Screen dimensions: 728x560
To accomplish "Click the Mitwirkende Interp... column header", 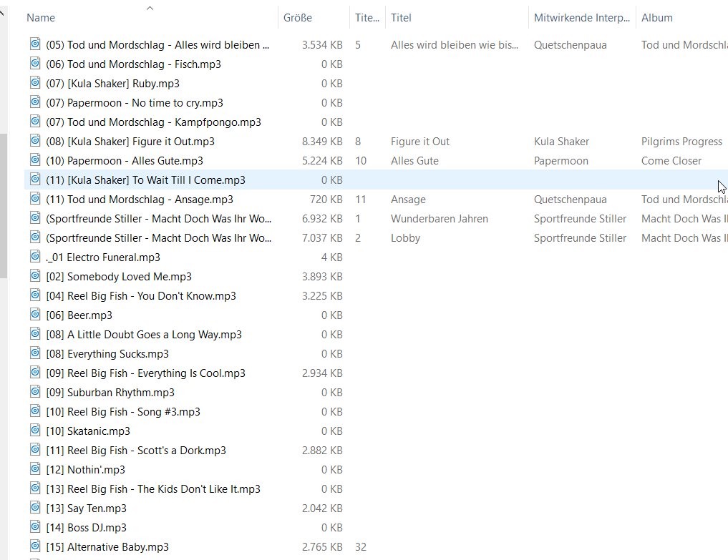I will point(582,18).
